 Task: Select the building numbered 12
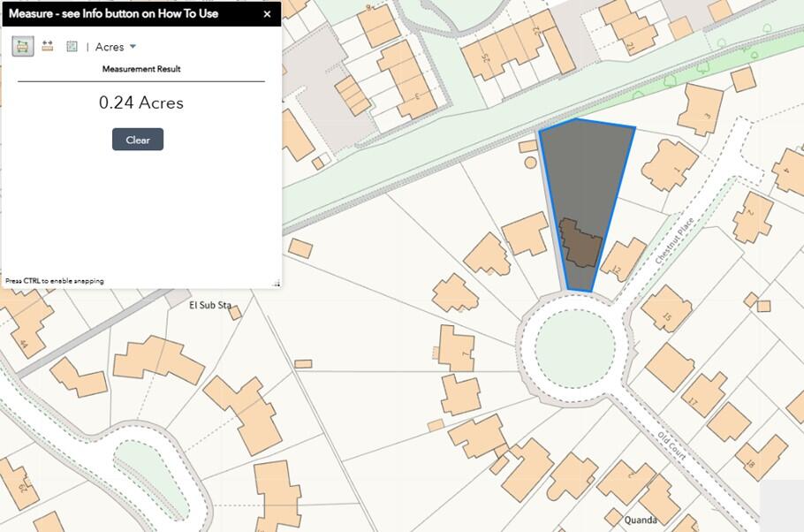[624, 260]
